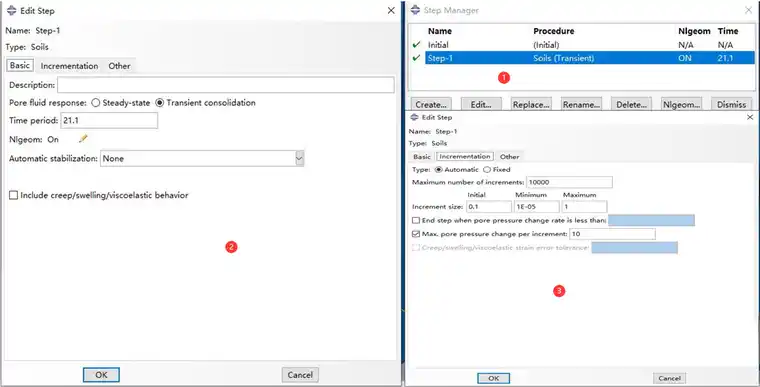The height and width of the screenshot is (387, 760).
Task: Click the Nlgeom pencil edit icon
Action: pyautogui.click(x=83, y=139)
